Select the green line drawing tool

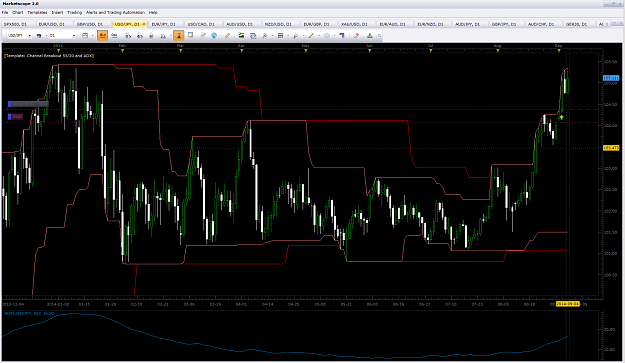pos(311,35)
